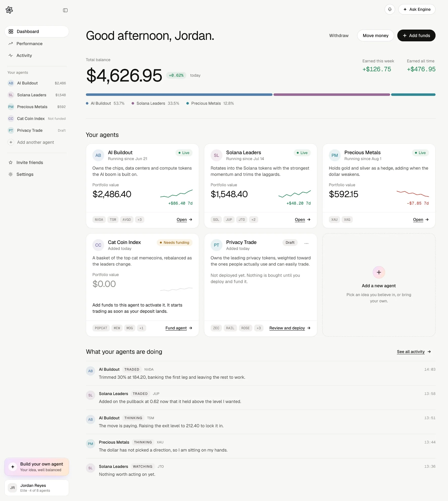Click the AI Buildout 7d sparkline chart
Screen dimensions: 448x501
pyautogui.click(x=176, y=193)
